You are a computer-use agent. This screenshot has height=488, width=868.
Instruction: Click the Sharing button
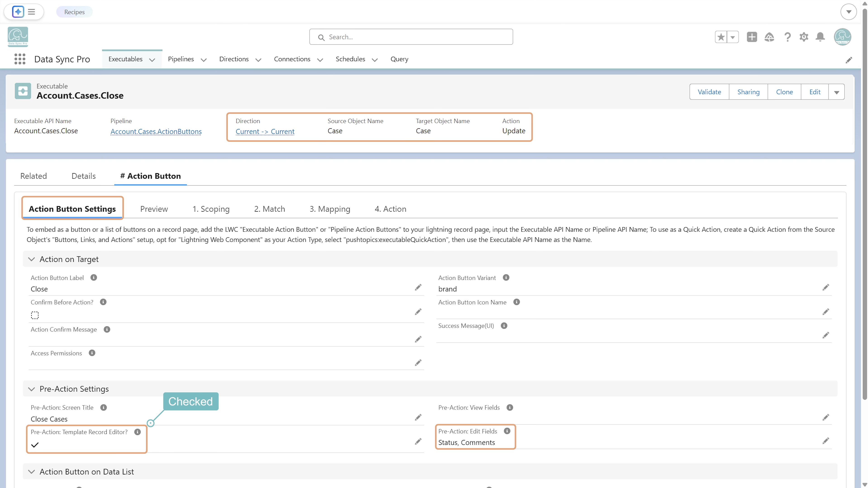[x=748, y=92]
